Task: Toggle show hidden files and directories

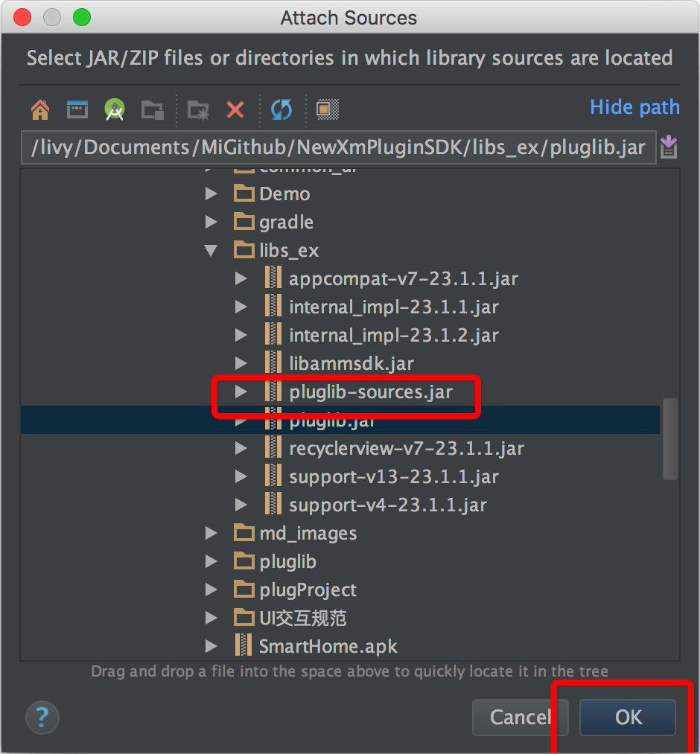Action: (323, 109)
